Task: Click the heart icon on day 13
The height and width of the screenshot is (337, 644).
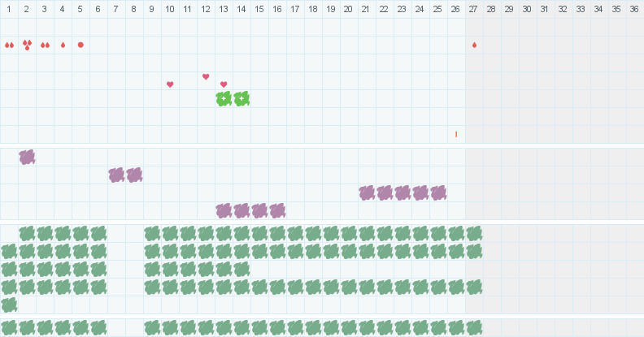Action: pos(224,84)
